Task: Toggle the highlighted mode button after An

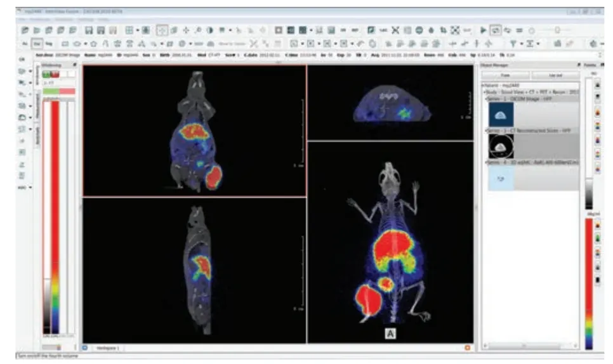Action: tap(37, 44)
